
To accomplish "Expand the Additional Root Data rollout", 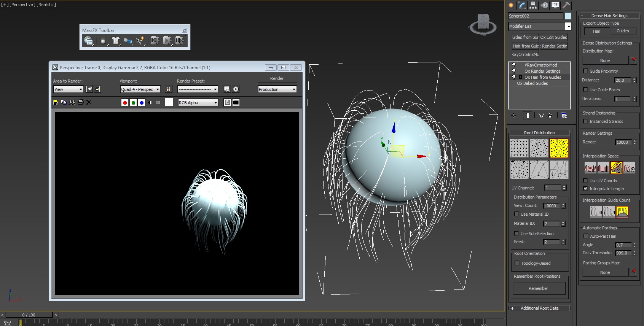I will coord(539,308).
